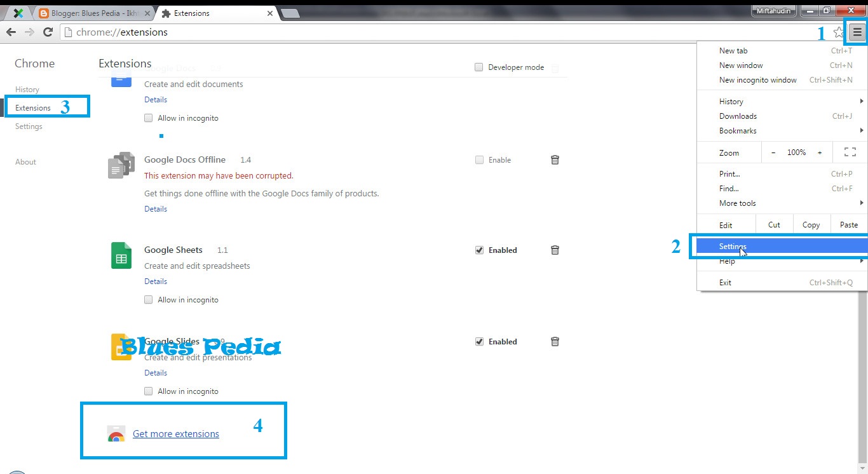
Task: Increase zoom with plus button
Action: [x=820, y=152]
